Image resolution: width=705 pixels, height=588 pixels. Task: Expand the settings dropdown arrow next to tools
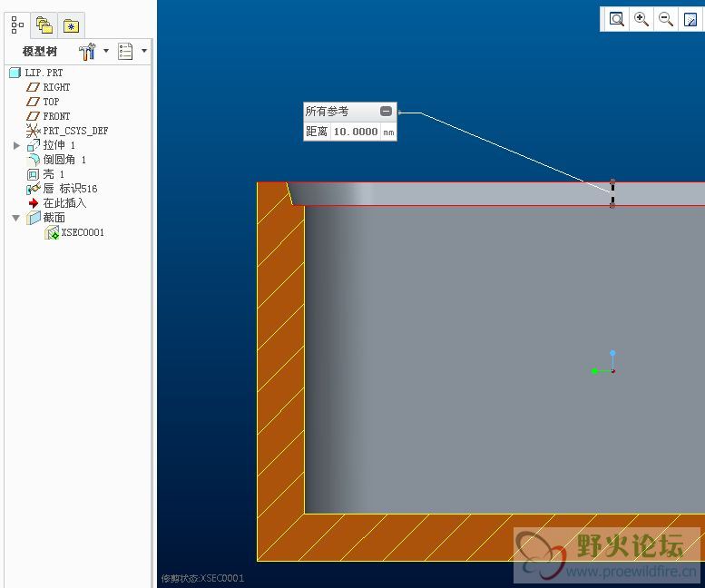tap(106, 51)
